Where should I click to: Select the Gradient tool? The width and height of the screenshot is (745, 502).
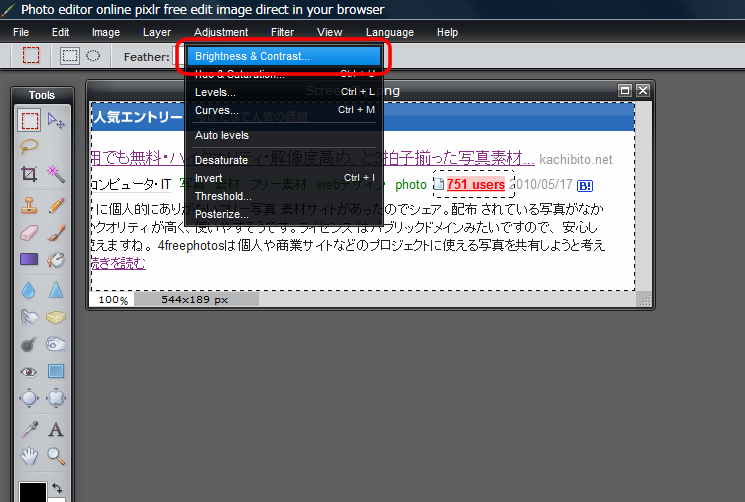click(29, 259)
